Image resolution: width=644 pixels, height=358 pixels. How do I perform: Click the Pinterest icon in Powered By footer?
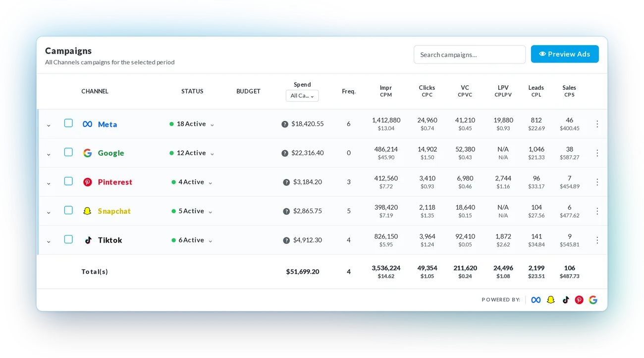(579, 300)
